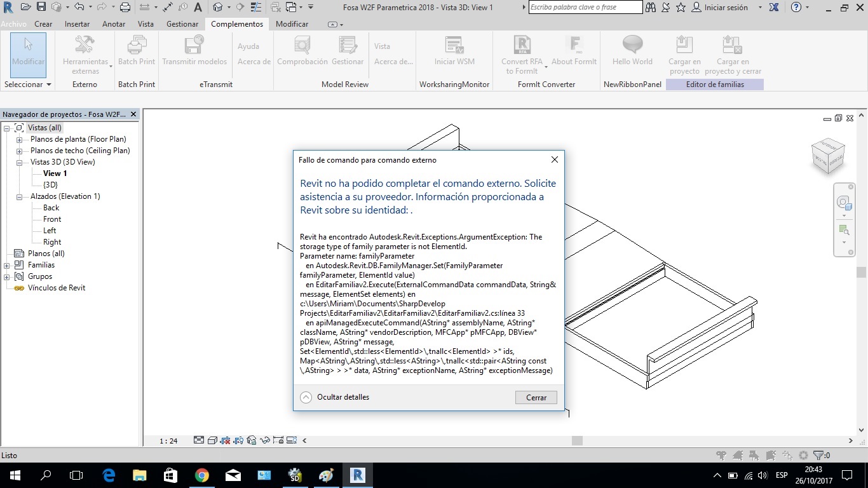Switch to the Anotar ribbon tab
868x488 pixels.
tap(113, 24)
